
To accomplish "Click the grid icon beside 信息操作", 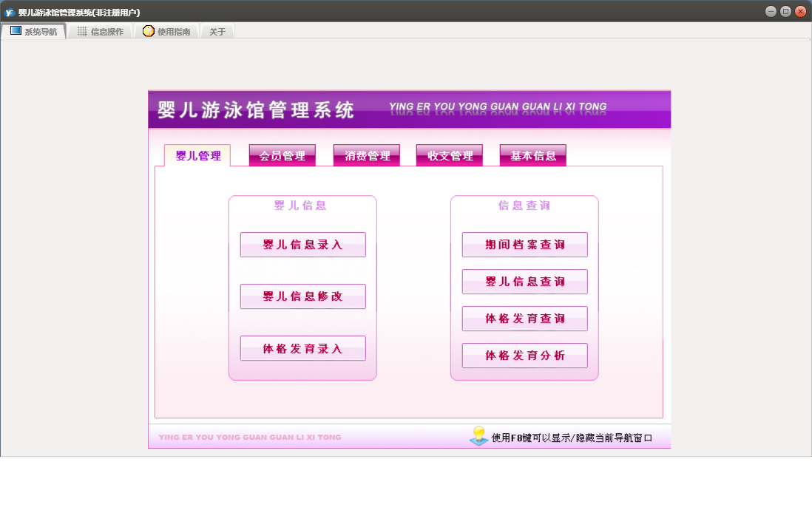I will point(82,32).
